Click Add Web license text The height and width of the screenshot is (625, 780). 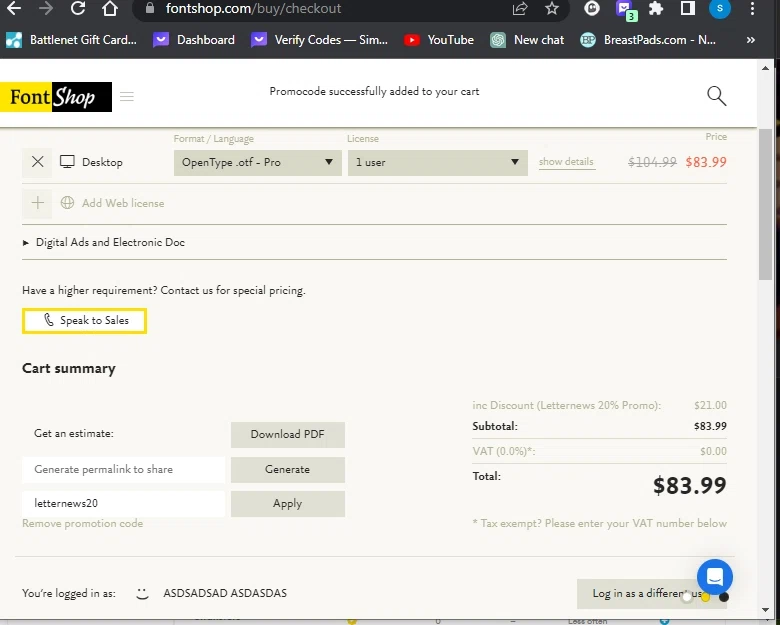click(x=123, y=203)
